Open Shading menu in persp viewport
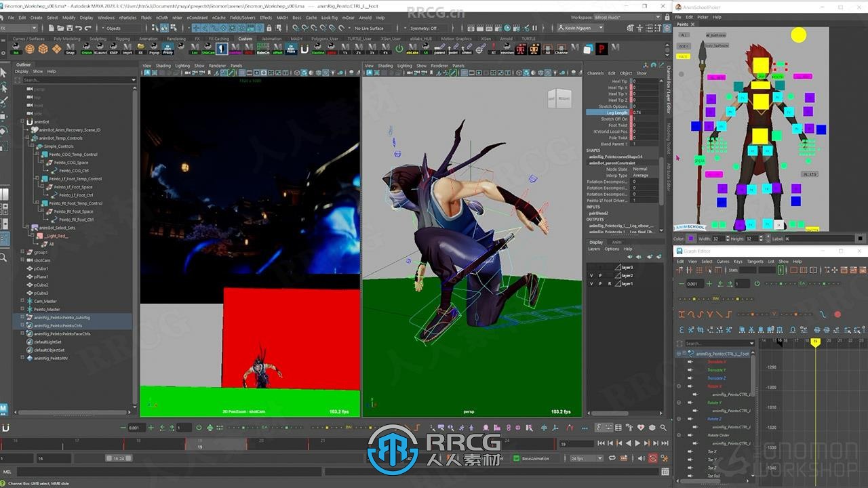This screenshot has width=868, height=488. (x=385, y=66)
